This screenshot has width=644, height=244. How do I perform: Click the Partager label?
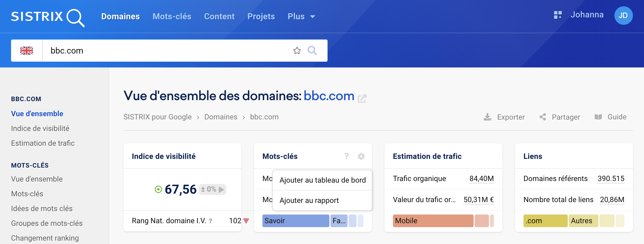(566, 117)
